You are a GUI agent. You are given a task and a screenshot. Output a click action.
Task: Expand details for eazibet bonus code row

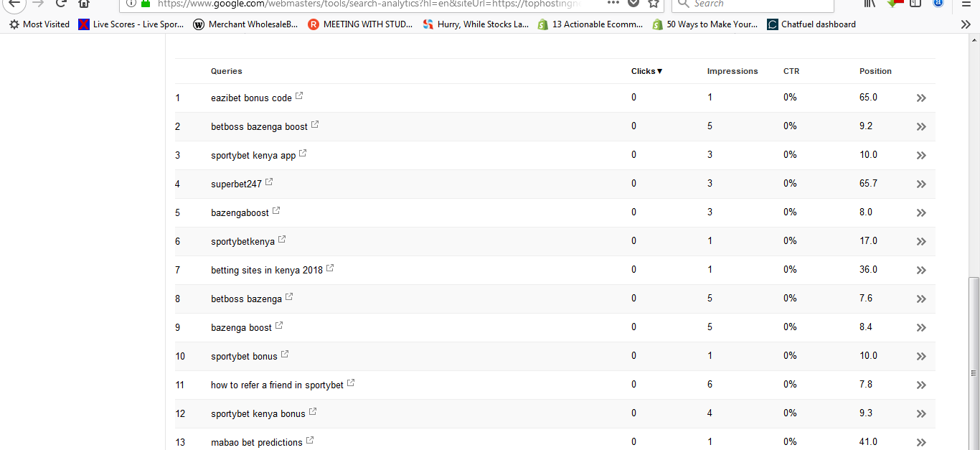click(x=921, y=98)
